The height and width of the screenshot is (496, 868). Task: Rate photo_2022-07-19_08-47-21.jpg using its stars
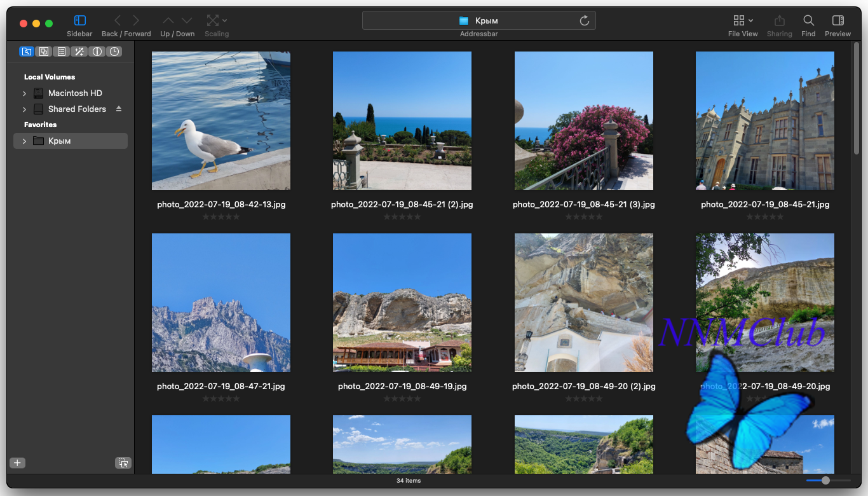tap(221, 399)
